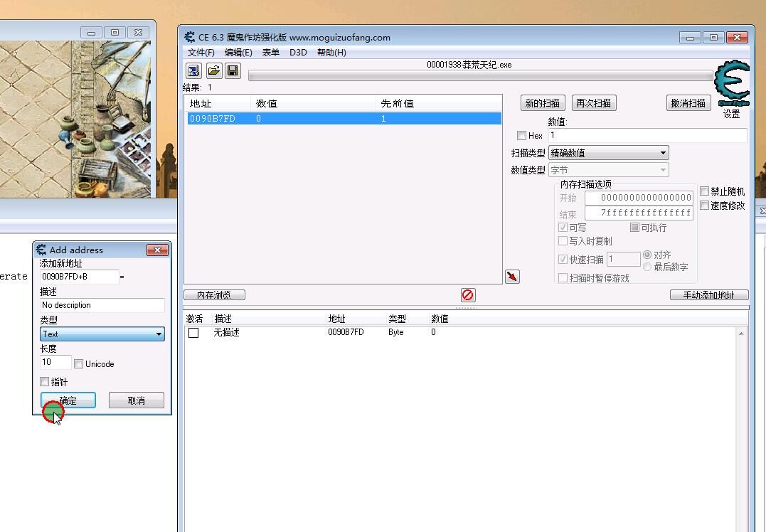Viewport: 766px width, 532px height.
Task: Open the D3D menu
Action: (298, 52)
